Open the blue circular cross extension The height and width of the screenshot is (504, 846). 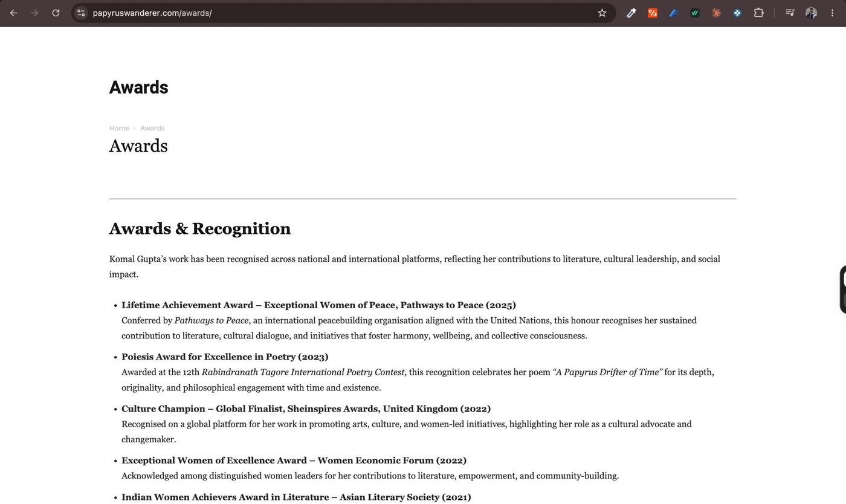[x=737, y=13]
